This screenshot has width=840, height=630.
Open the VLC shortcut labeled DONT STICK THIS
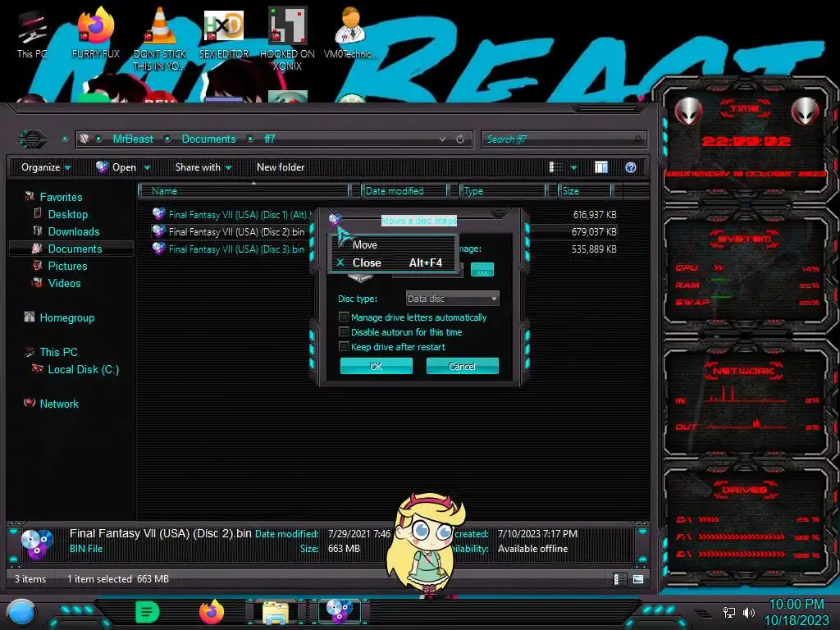159,39
